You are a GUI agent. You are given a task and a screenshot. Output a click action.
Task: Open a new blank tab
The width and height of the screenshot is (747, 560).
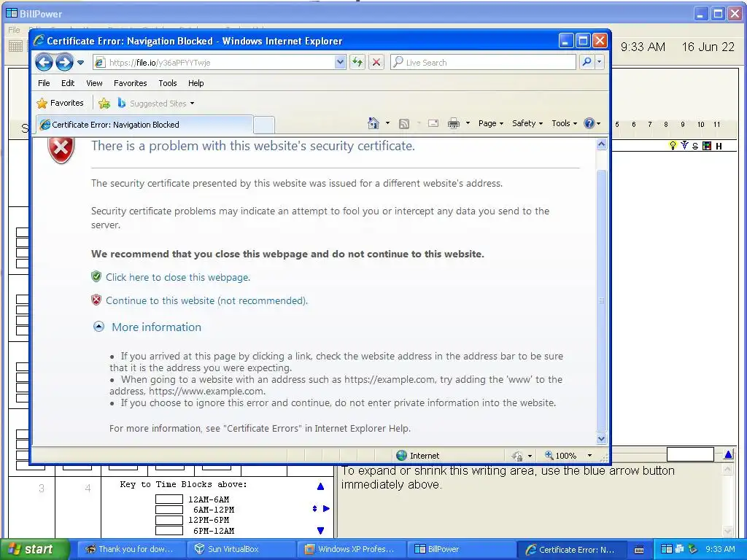click(264, 125)
